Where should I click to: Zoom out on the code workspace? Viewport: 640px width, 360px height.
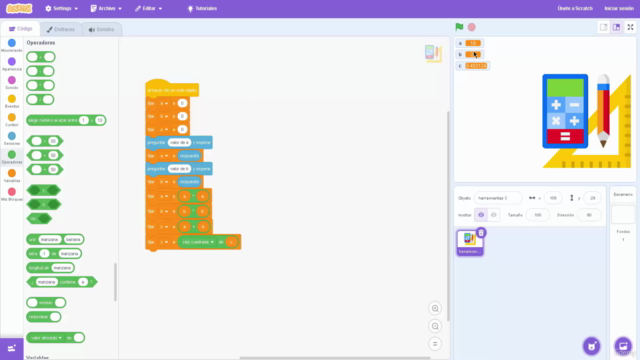coord(435,326)
